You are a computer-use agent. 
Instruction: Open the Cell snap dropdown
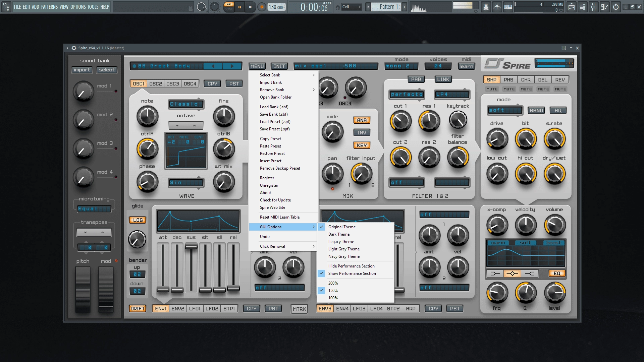(x=352, y=7)
